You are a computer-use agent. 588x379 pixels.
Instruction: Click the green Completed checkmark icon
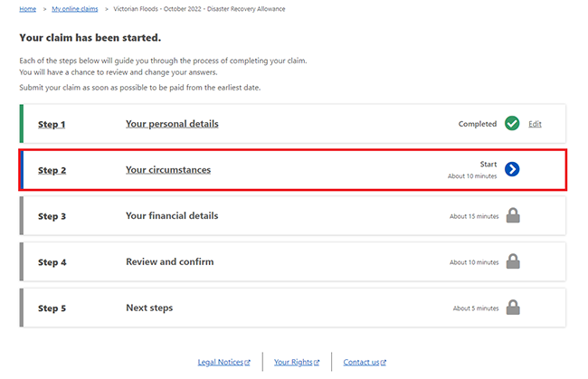[x=511, y=123]
